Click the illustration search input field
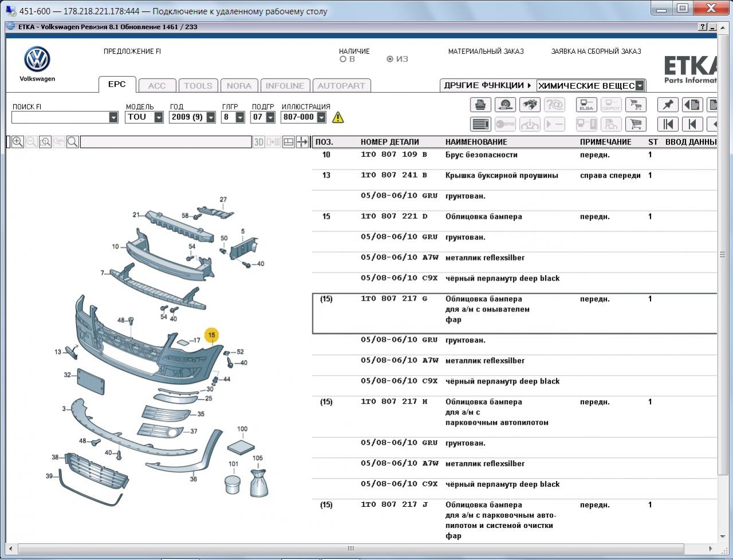The height and width of the screenshot is (560, 733). (x=166, y=141)
